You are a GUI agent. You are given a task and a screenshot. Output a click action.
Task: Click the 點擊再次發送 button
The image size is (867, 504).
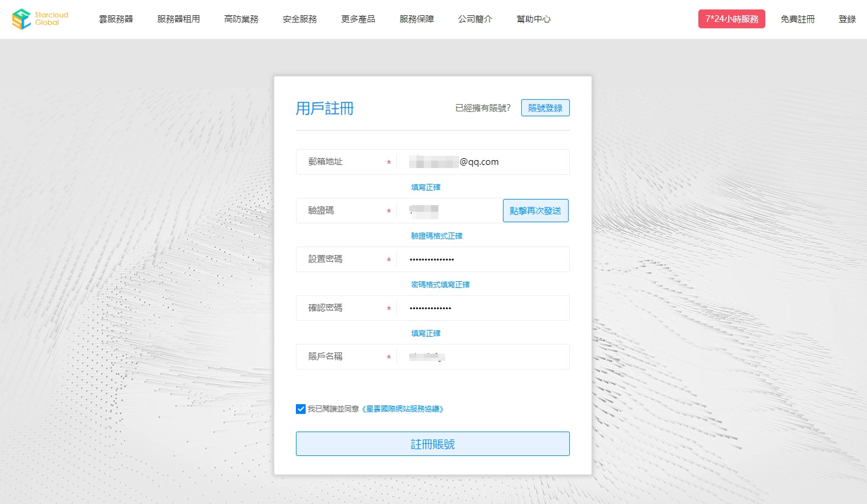click(536, 211)
